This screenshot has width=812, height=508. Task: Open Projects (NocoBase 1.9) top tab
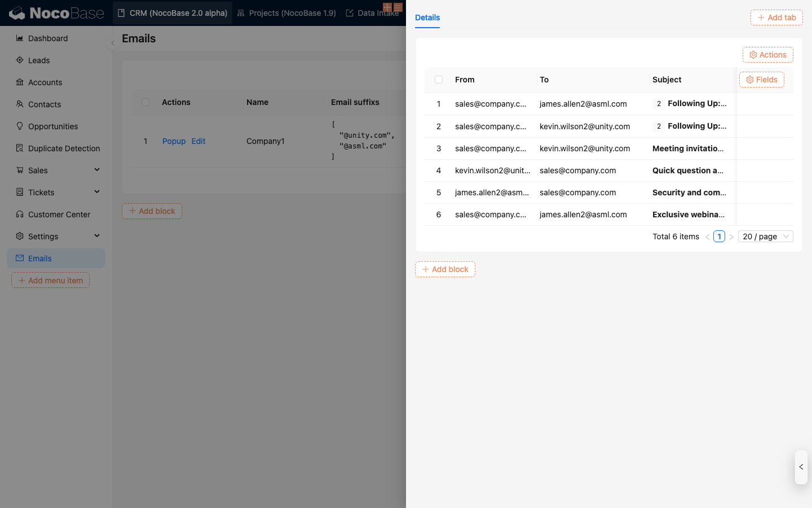click(286, 13)
